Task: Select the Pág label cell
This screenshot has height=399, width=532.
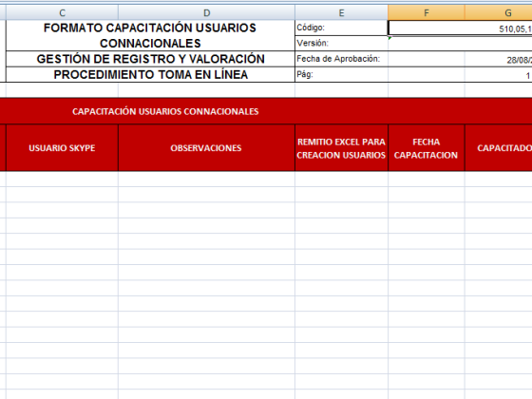Action: (341, 75)
